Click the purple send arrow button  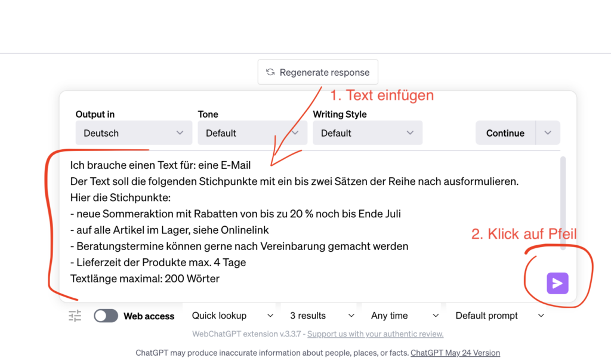[557, 283]
